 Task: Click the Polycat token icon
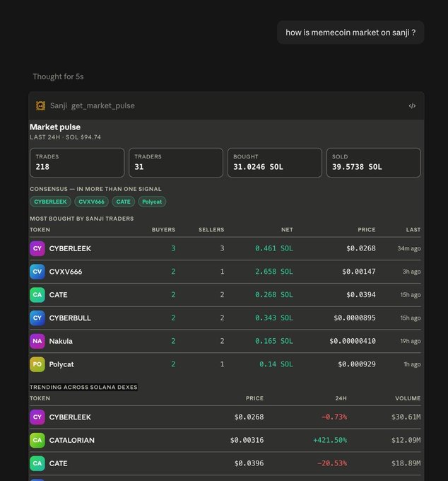pyautogui.click(x=37, y=364)
